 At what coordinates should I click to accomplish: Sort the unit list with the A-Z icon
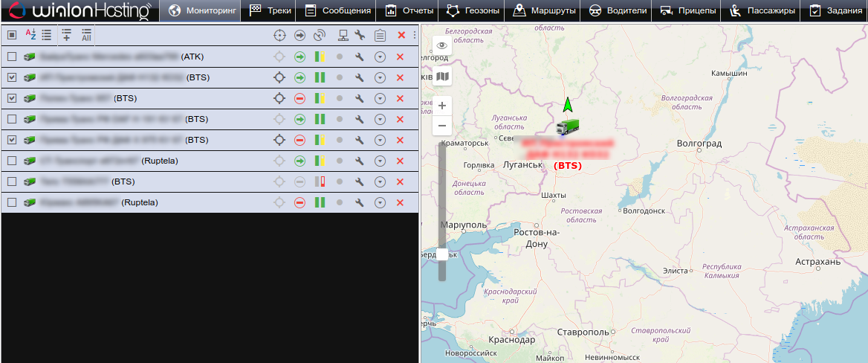click(x=30, y=35)
